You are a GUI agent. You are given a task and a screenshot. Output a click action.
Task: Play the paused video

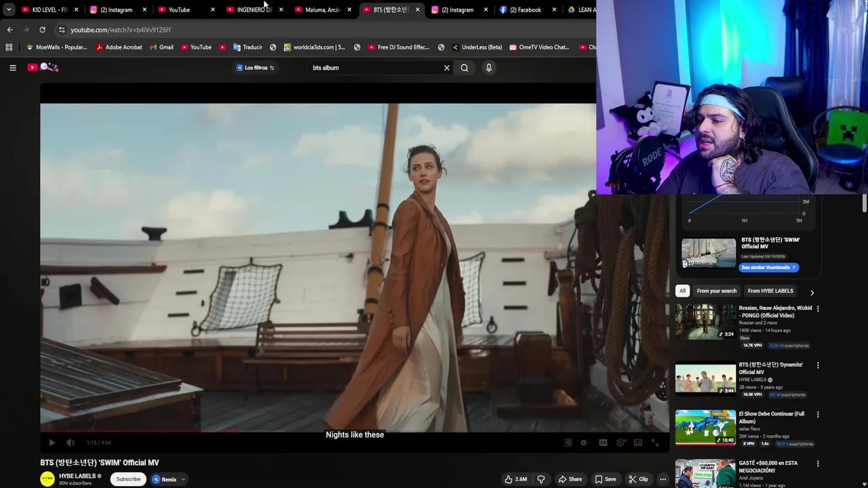(52, 443)
